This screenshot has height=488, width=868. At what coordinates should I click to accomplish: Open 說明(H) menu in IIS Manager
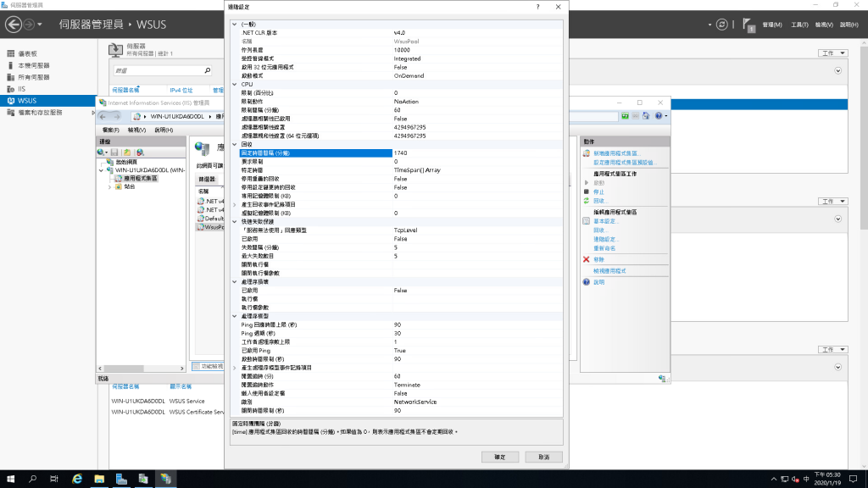pyautogui.click(x=164, y=130)
